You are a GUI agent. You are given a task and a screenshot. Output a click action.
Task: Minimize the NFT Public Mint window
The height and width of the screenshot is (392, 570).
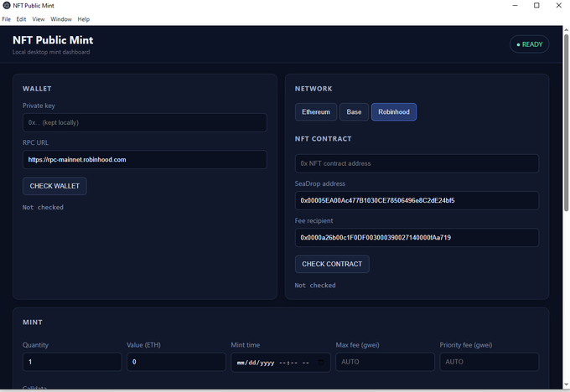tap(515, 6)
